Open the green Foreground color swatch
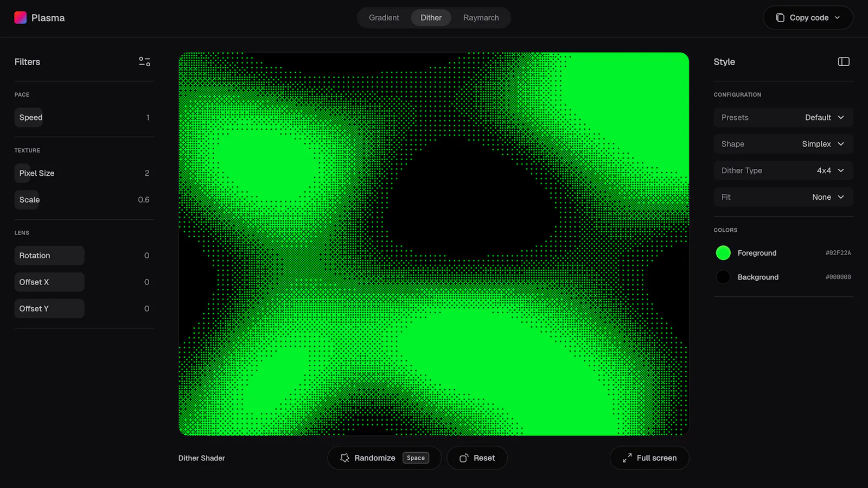The width and height of the screenshot is (868, 488). pos(723,253)
